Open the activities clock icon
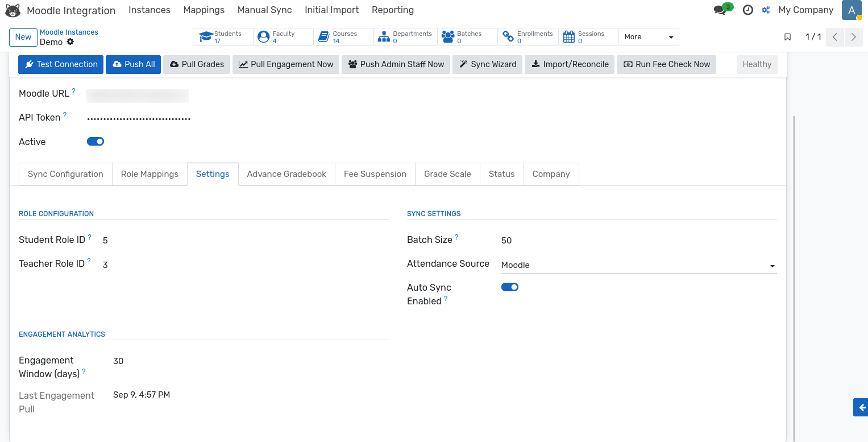Viewport: 868px width, 442px height. (748, 10)
